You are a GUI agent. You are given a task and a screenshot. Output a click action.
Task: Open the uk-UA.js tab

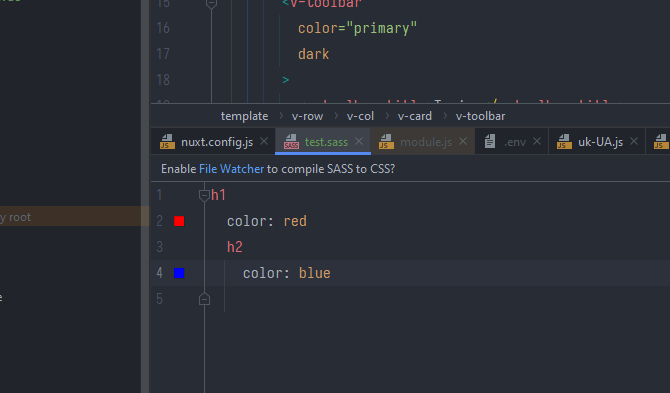tap(597, 142)
